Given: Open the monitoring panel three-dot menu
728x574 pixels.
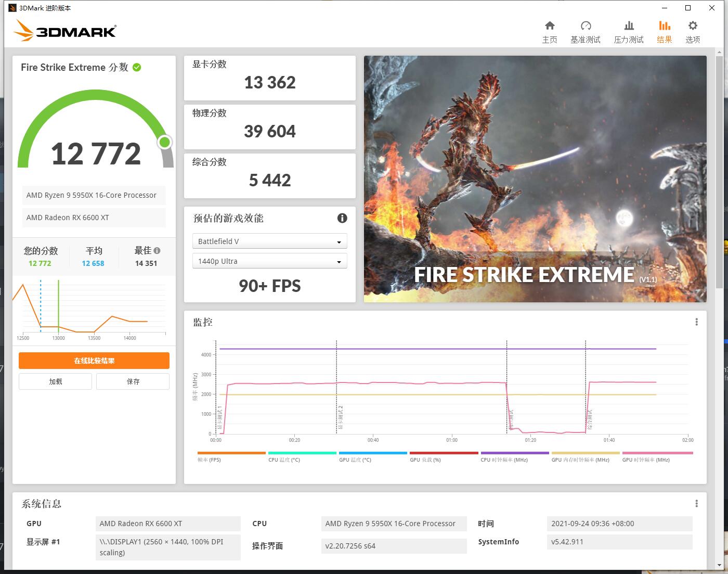Looking at the screenshot, I should coord(697,322).
